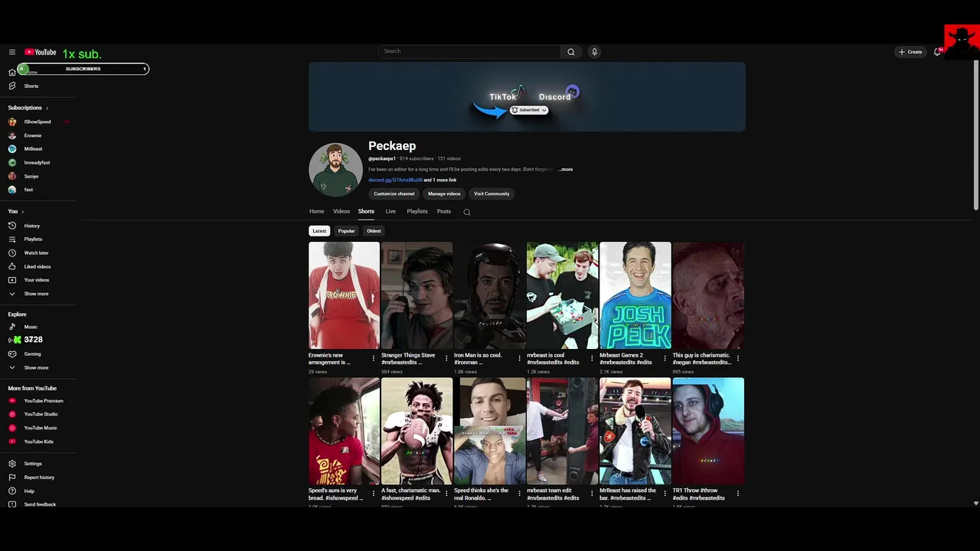Open the notifications bell
980x551 pixels.
coord(937,52)
